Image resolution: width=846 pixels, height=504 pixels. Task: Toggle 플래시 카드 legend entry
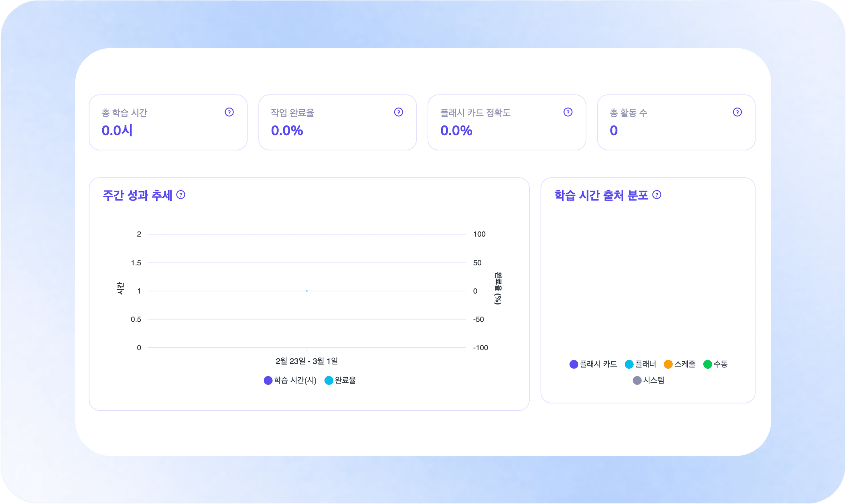[598, 364]
